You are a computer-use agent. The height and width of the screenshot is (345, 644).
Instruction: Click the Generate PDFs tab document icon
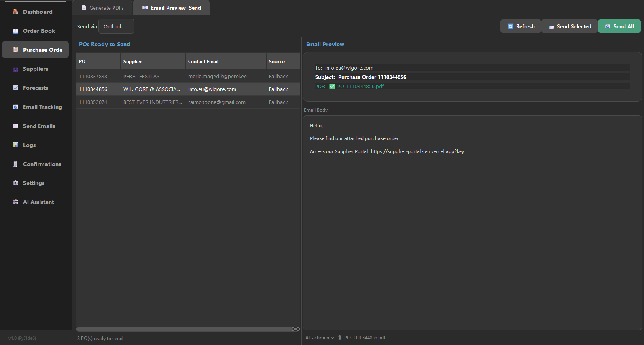pos(84,8)
